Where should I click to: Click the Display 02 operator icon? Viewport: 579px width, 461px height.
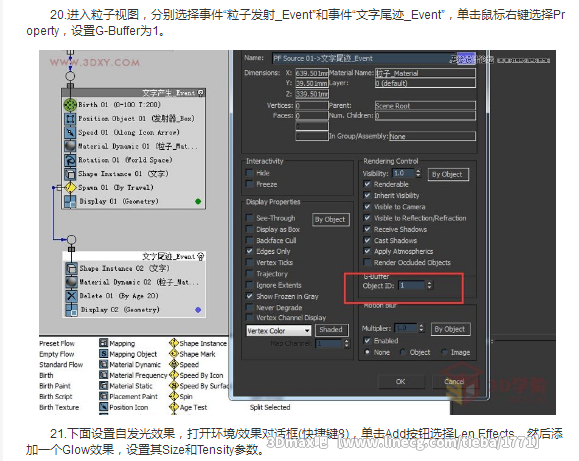(71, 310)
